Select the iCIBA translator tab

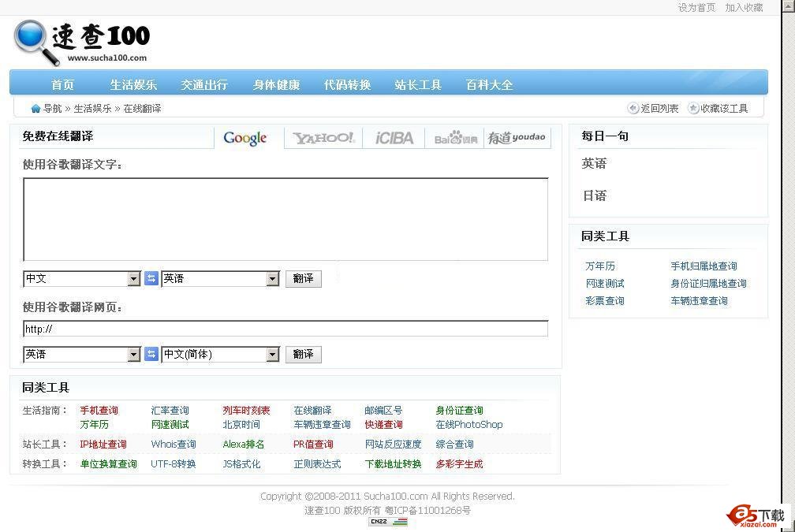pos(394,139)
